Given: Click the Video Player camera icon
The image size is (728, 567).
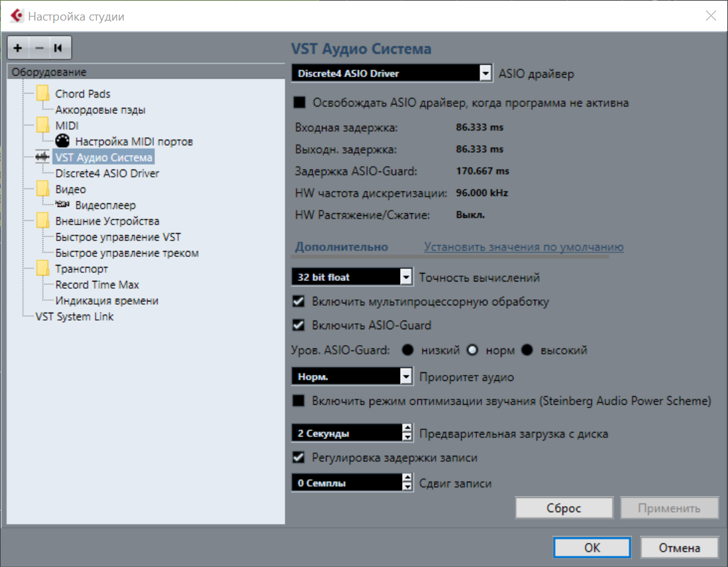Looking at the screenshot, I should [x=63, y=205].
